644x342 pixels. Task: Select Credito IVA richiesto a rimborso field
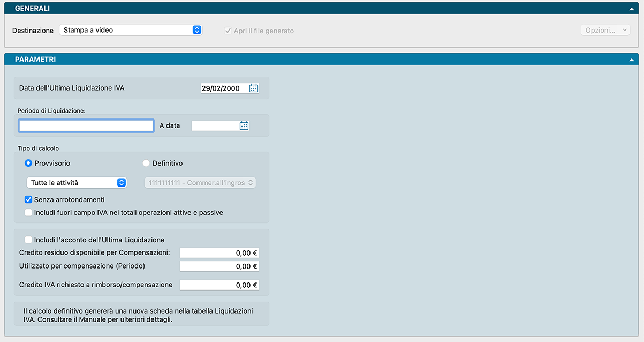click(x=219, y=285)
